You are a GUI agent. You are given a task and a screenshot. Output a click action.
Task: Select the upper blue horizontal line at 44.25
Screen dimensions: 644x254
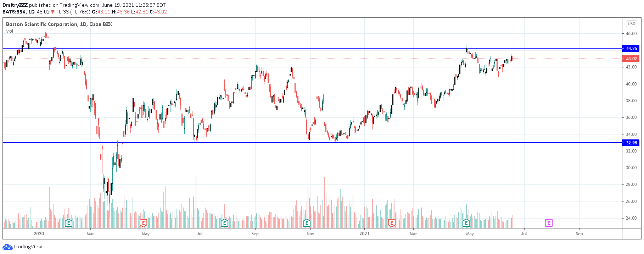312,48
